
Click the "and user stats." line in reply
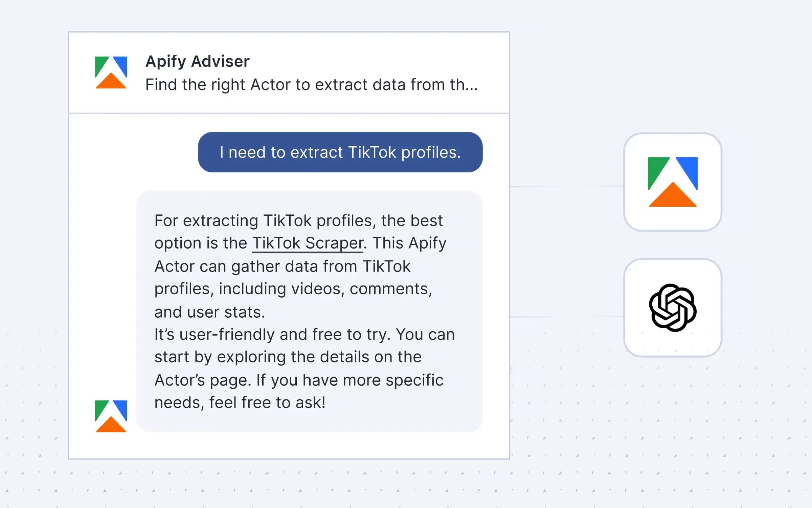[x=210, y=312]
